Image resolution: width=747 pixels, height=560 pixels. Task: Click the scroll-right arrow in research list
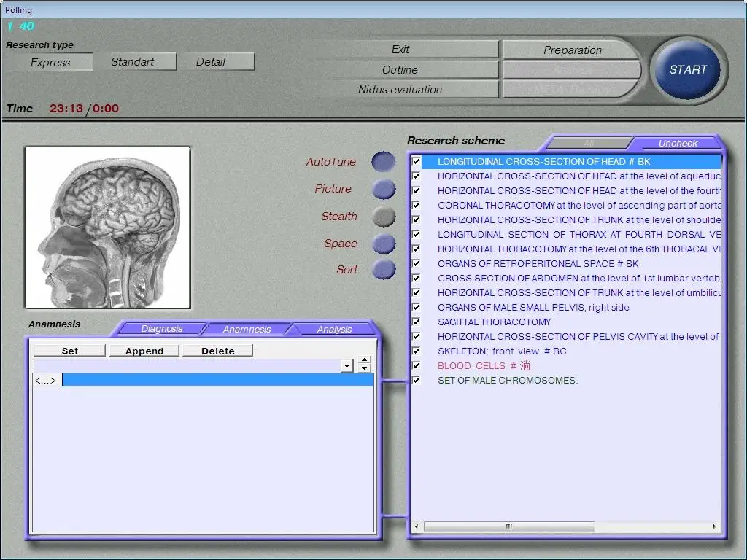(715, 526)
